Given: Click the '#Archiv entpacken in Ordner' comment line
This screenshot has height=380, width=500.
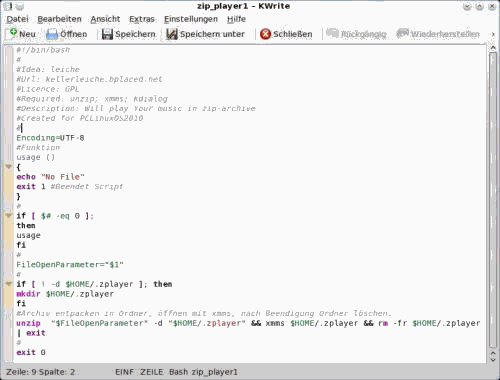Looking at the screenshot, I should tap(204, 313).
